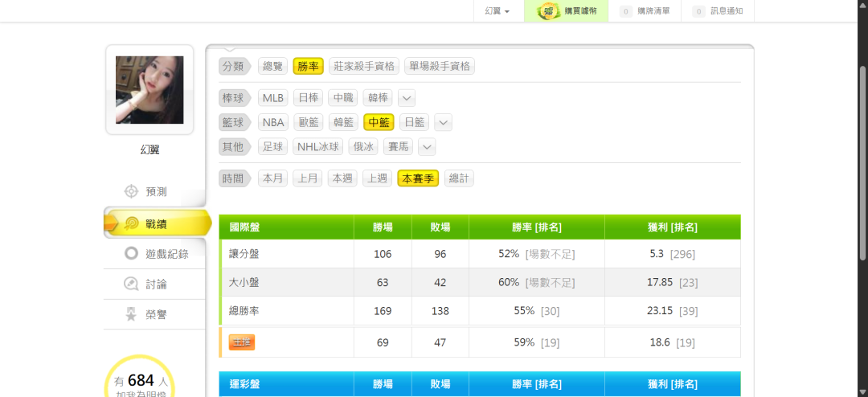Switch to 莊家殺手資格 tab
The image size is (868, 397).
tap(364, 66)
